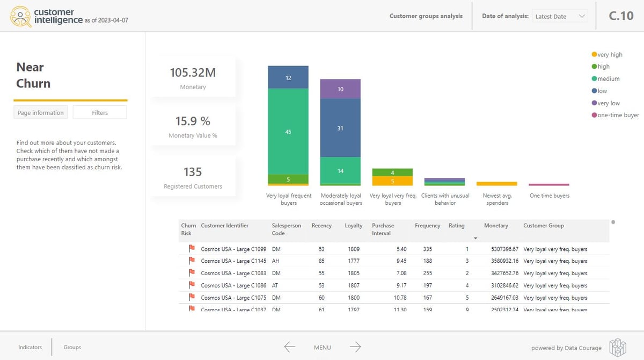This screenshot has height=360, width=644.
Task: Open the Date of analysis dropdown
Action: (560, 16)
